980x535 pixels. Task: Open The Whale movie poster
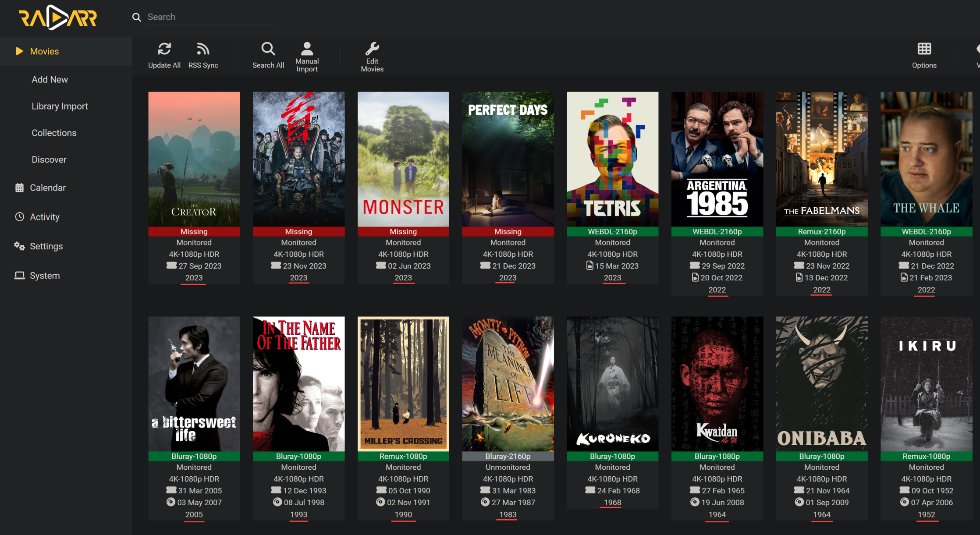926,159
